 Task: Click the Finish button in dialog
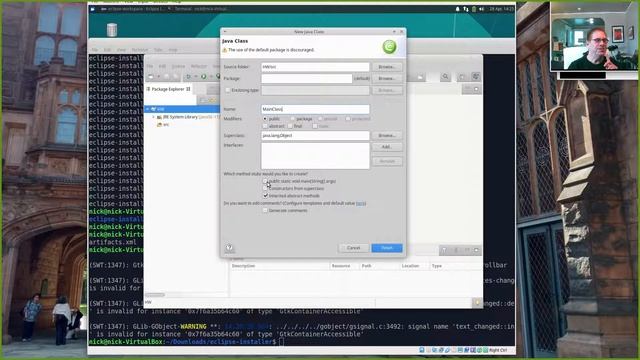387,248
